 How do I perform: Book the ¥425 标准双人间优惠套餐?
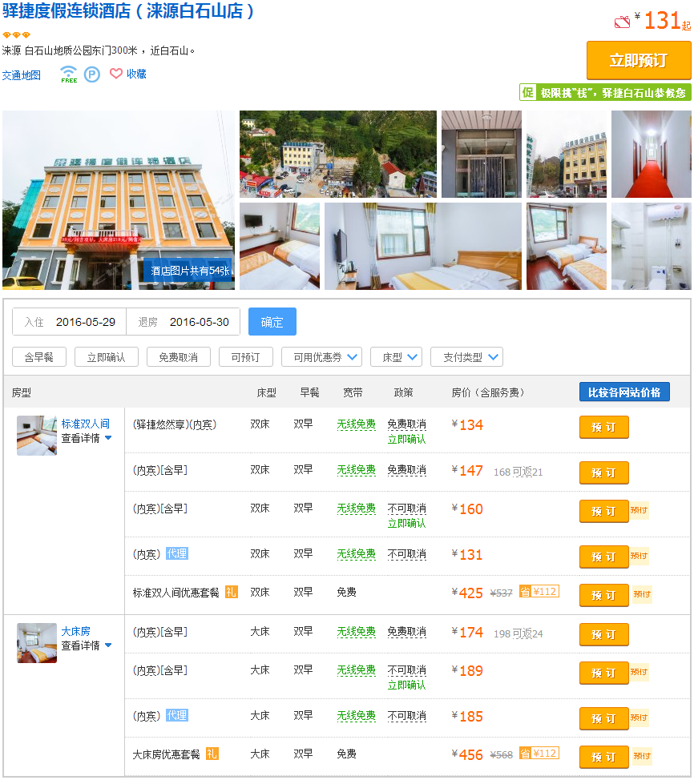pyautogui.click(x=603, y=595)
